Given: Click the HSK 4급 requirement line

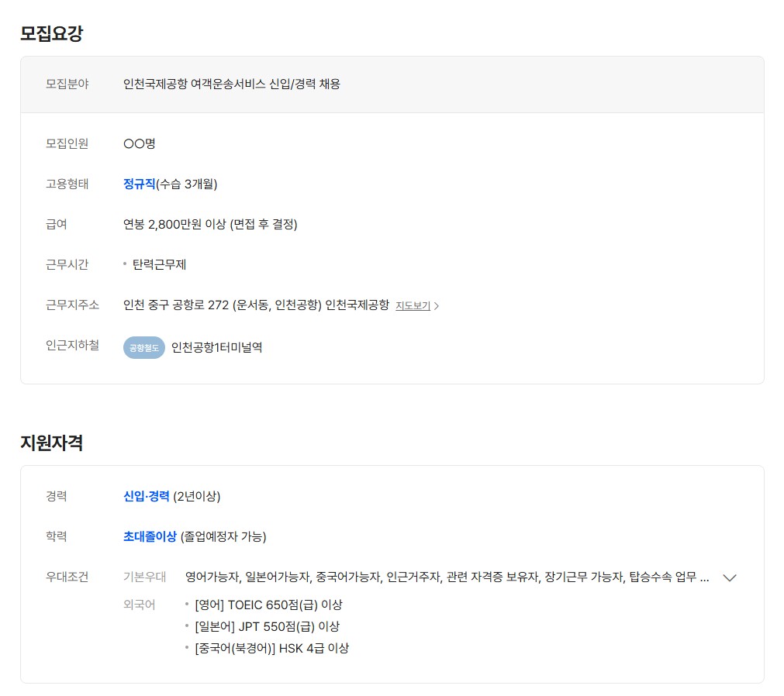Looking at the screenshot, I should pos(271,648).
